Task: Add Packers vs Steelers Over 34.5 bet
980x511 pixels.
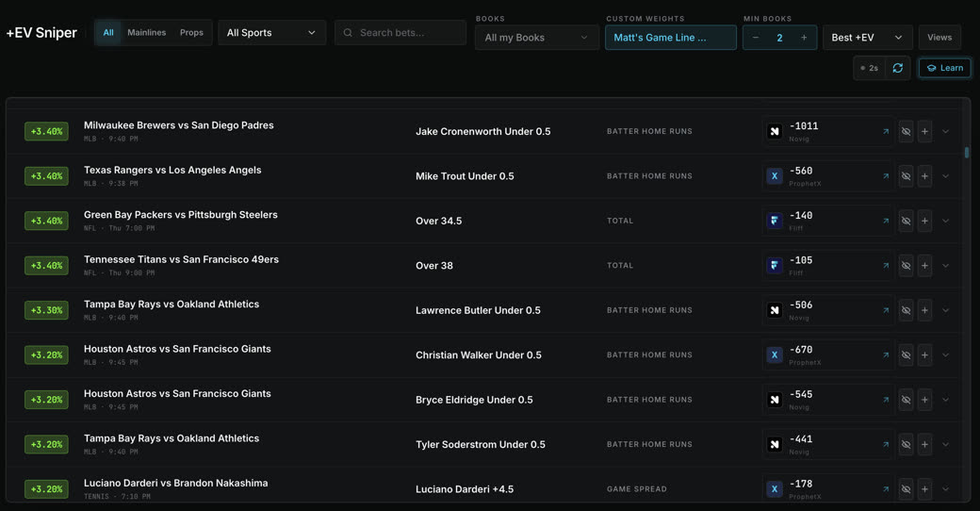Action: [x=924, y=221]
